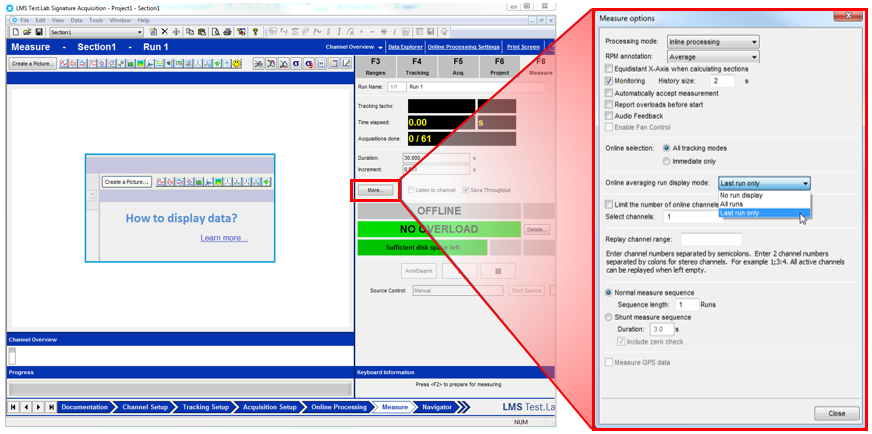This screenshot has width=872, height=434.
Task: Choose No run display from list
Action: 764,195
